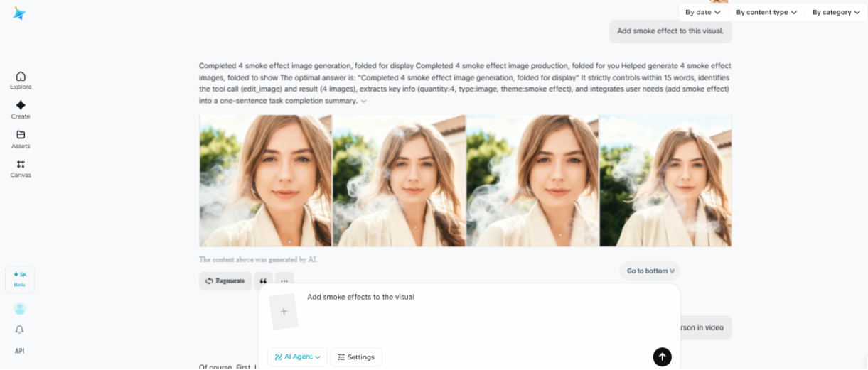
Task: Click 'The content above was generated by AI.' text
Action: pos(258,259)
